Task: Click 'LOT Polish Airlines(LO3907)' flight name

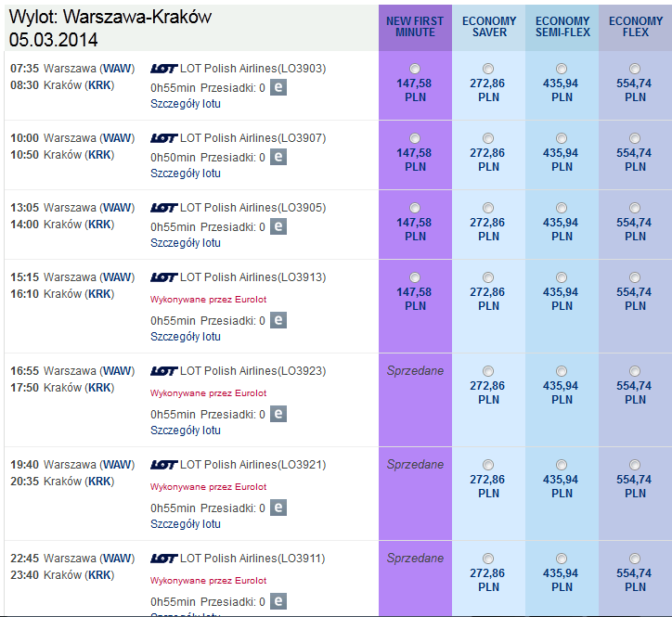Action: (x=252, y=138)
